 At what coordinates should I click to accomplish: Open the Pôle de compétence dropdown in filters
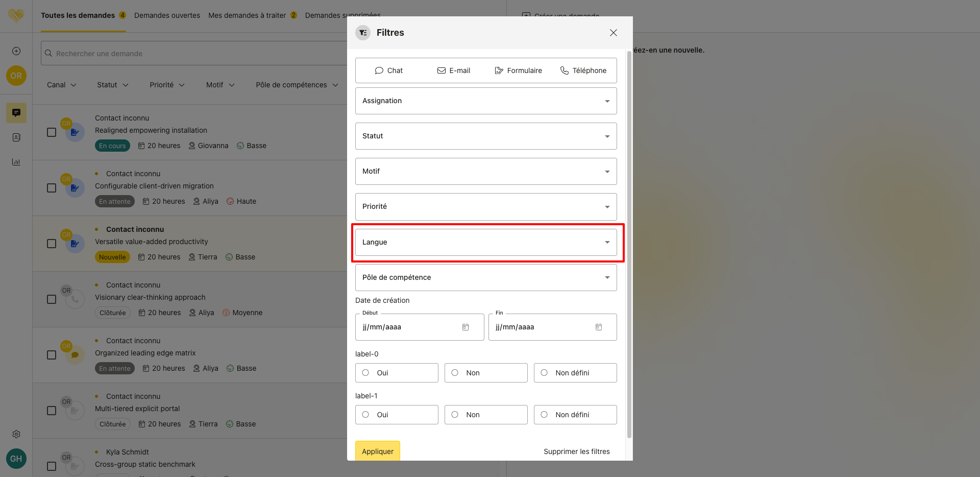point(486,277)
